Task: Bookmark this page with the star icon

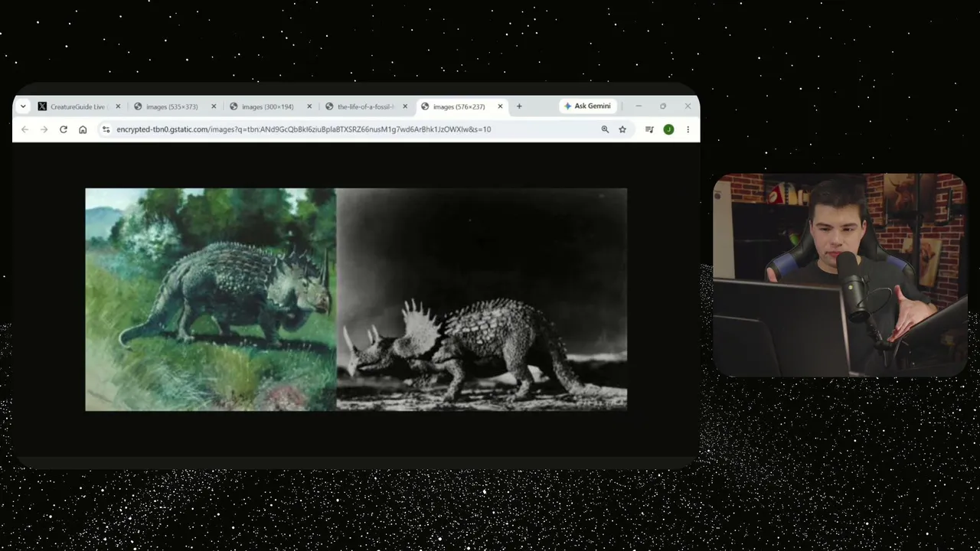Action: (622, 129)
